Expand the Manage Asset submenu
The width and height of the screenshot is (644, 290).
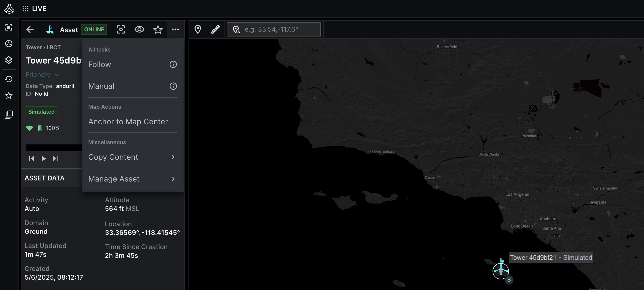114,179
